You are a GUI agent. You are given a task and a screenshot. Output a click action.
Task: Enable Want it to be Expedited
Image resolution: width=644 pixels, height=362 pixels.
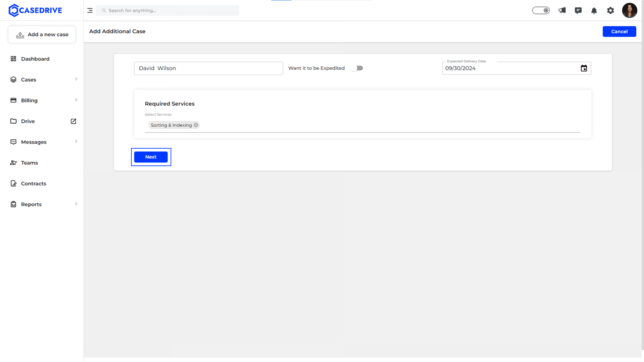tap(357, 68)
